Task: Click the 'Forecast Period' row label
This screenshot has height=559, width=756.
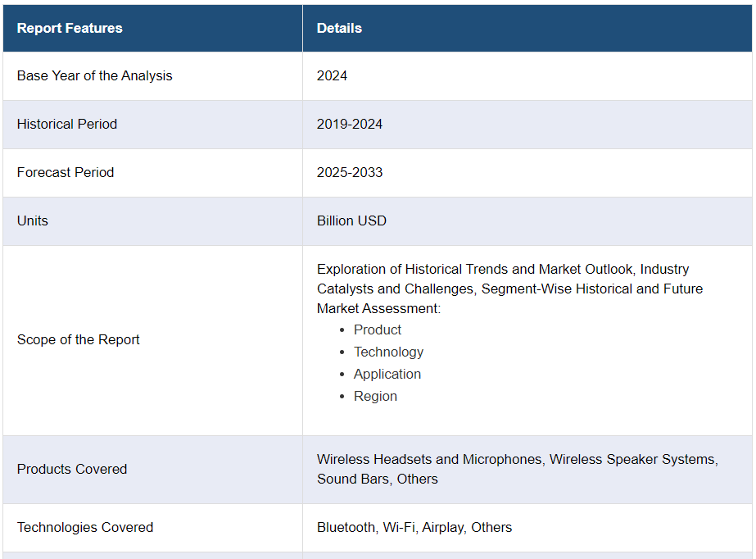Action: pos(66,172)
